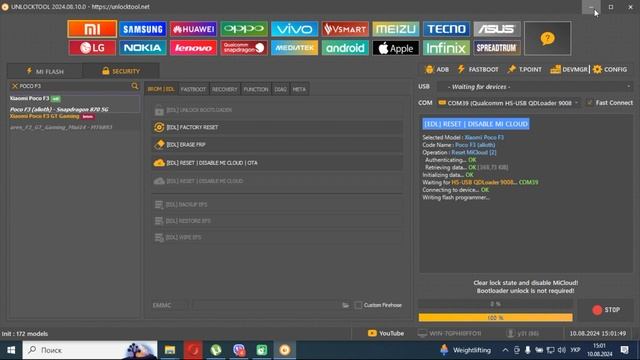The height and width of the screenshot is (360, 640).
Task: Select the META tab
Action: coord(299,89)
